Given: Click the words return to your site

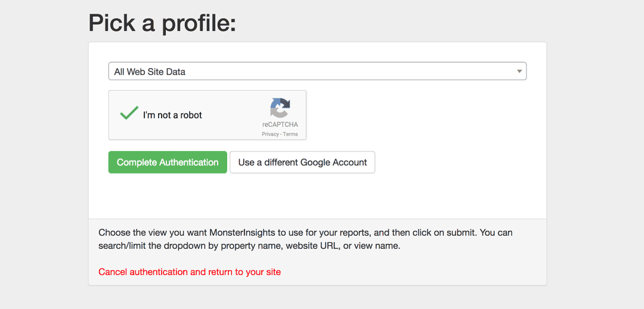Looking at the screenshot, I should point(244,272).
